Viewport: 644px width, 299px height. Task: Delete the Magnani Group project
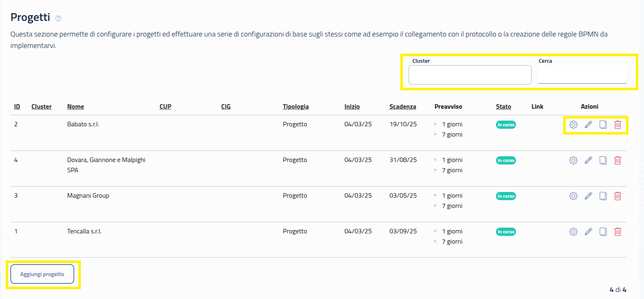[x=618, y=196]
